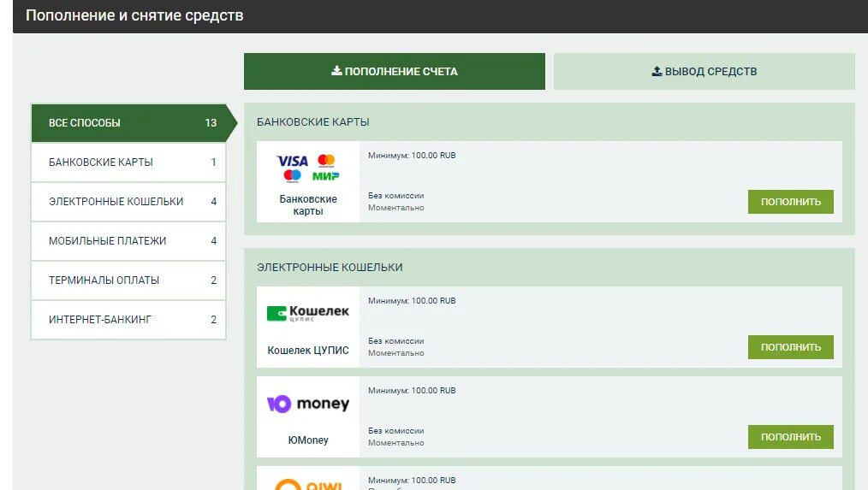
Task: Click the Visa logo icon
Action: 292,161
